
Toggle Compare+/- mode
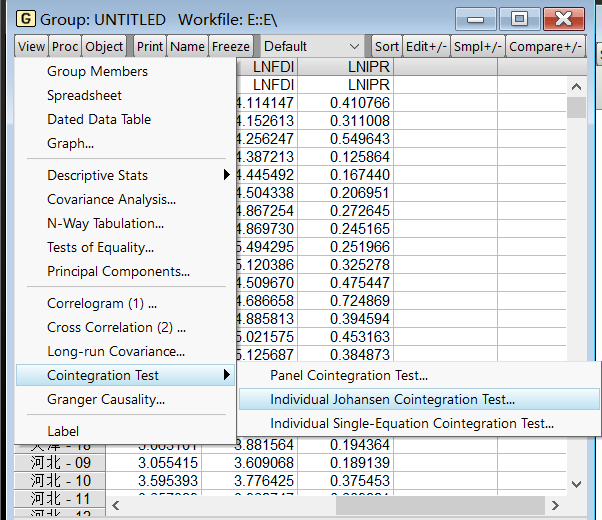coord(544,46)
